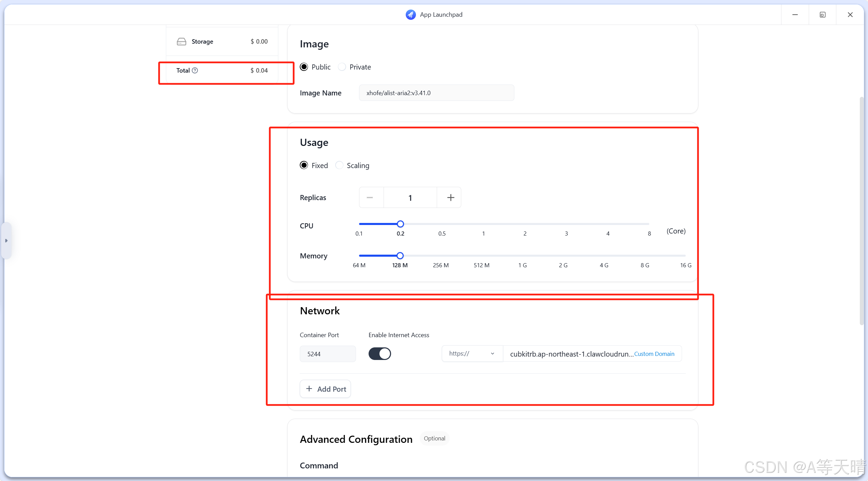Click the replicas count number field
Screen dimensions: 868x481
(410, 198)
